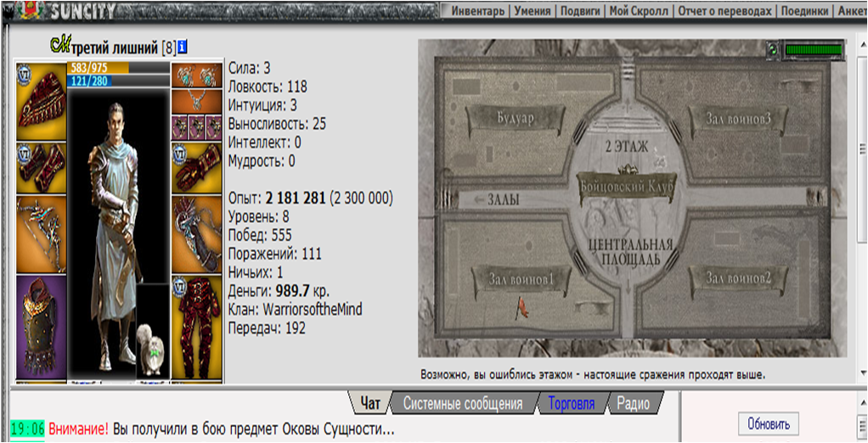Inspect the red bracers equipment slot
Viewport: 868px width, 443px height.
41,168
